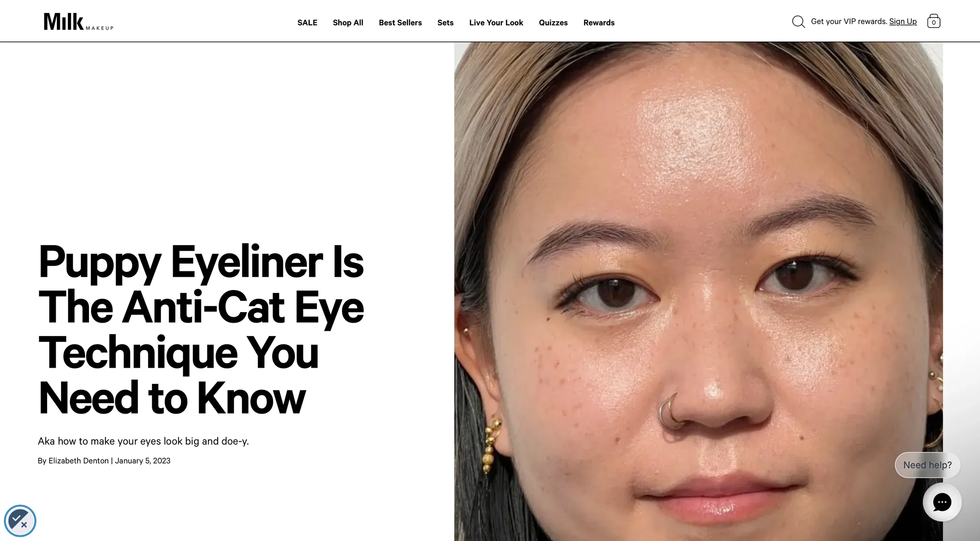Open the Quizzes menu item
The height and width of the screenshot is (541, 980).
pos(553,23)
